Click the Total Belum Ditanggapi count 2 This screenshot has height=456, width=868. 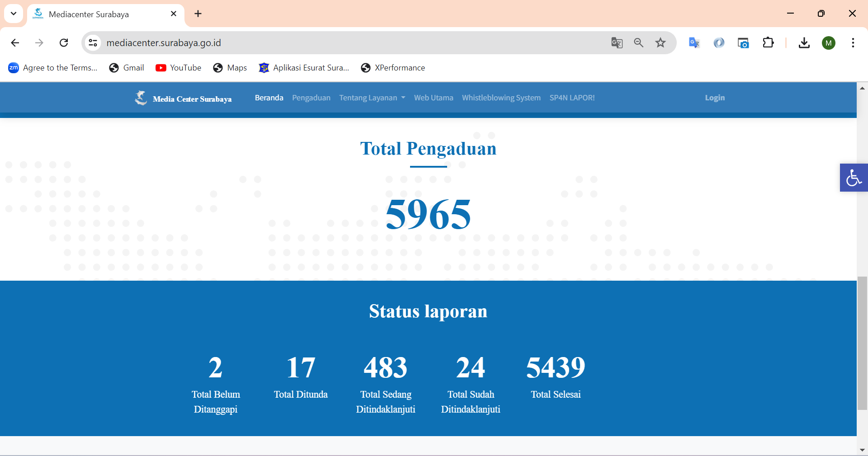216,367
